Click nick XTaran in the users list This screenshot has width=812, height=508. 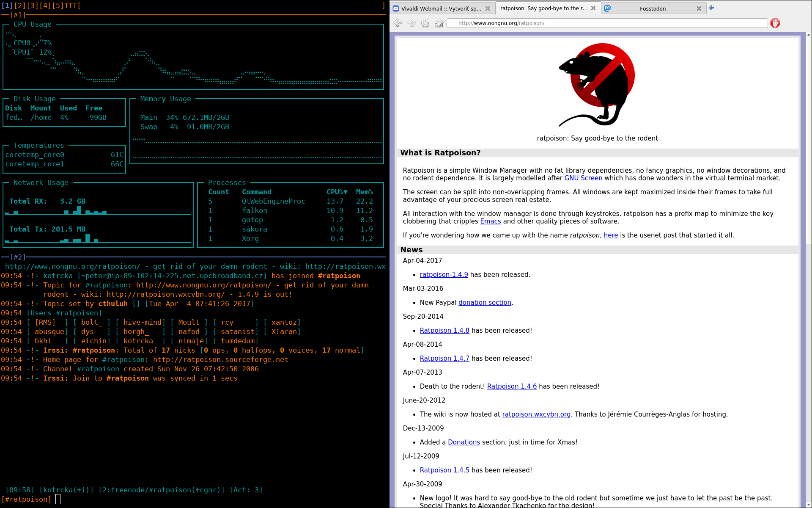click(284, 332)
